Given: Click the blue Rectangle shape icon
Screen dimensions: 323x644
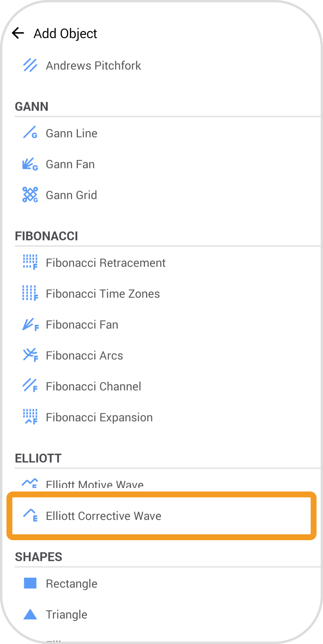Looking at the screenshot, I should coord(30,583).
